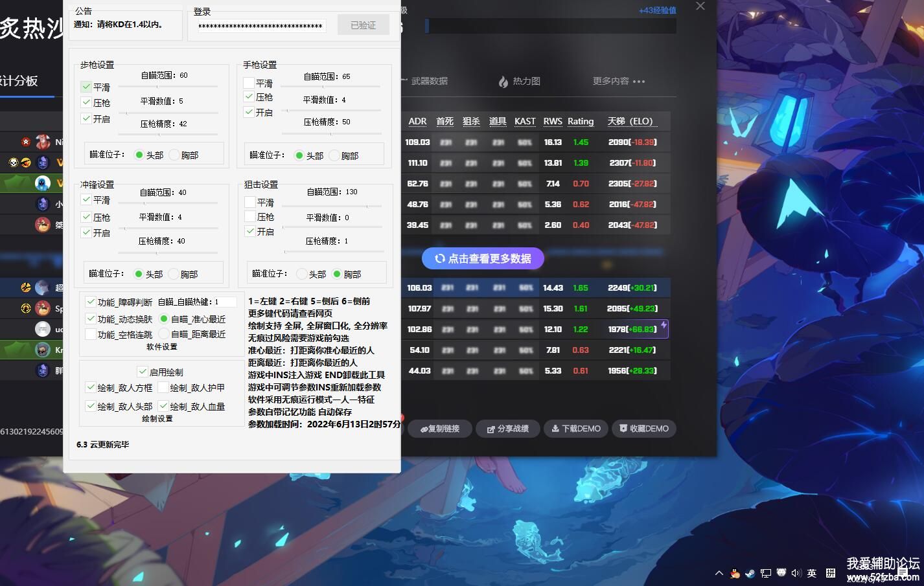Click the bookmark icon in 收藏DEMO
Screen dimensions: 924x586
(623, 429)
